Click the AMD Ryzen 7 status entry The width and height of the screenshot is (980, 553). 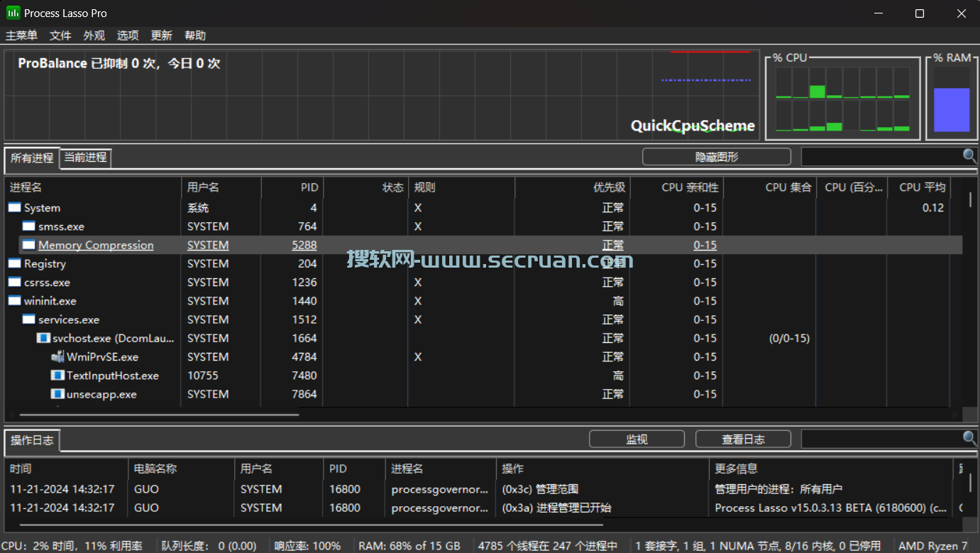pyautogui.click(x=933, y=546)
